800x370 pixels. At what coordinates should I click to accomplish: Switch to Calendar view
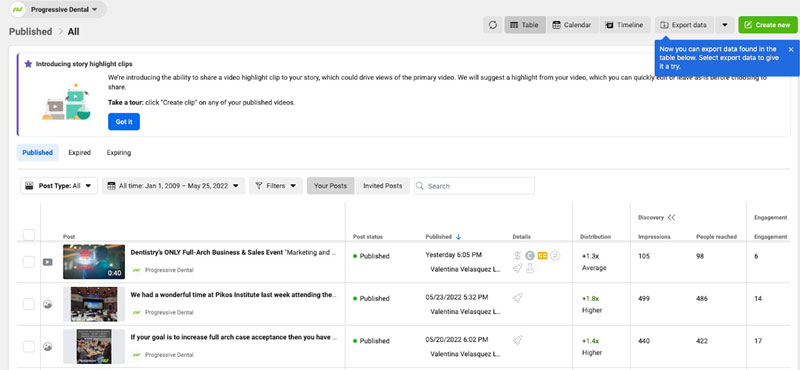click(571, 25)
